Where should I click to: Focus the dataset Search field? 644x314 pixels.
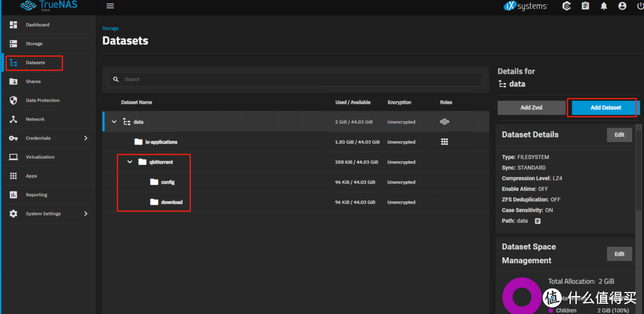point(298,79)
